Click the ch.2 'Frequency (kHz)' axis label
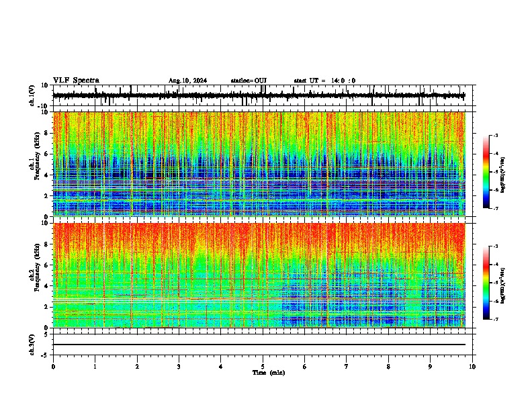 tap(37, 267)
